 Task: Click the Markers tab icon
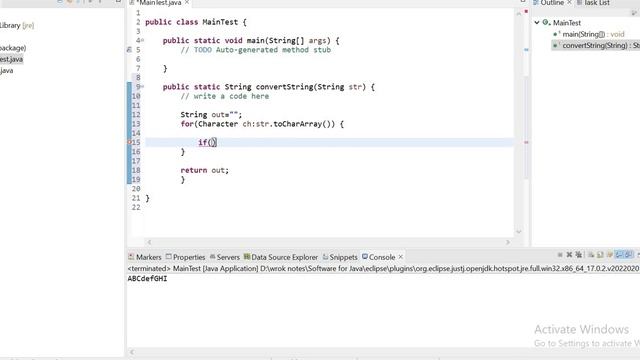tap(131, 257)
